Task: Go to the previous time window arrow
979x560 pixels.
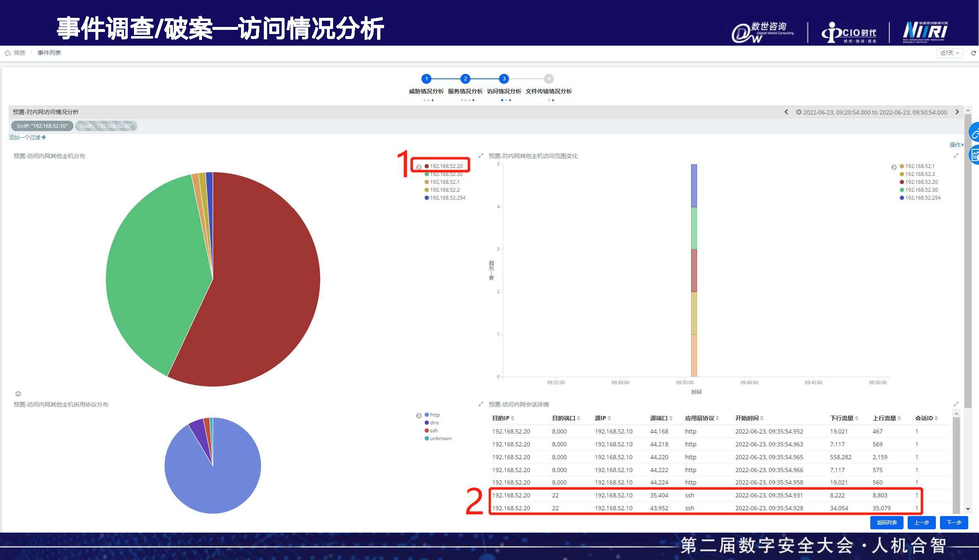Action: point(786,112)
